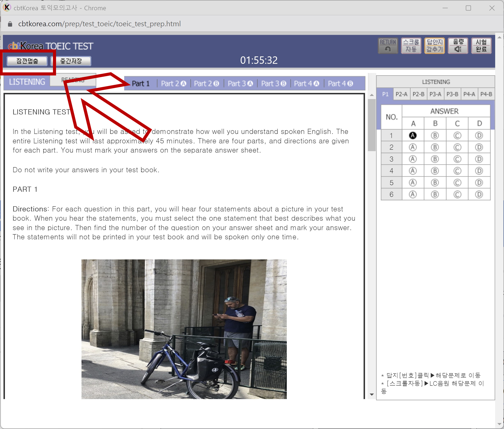Mark answer C for question 5
The width and height of the screenshot is (504, 429).
[457, 183]
